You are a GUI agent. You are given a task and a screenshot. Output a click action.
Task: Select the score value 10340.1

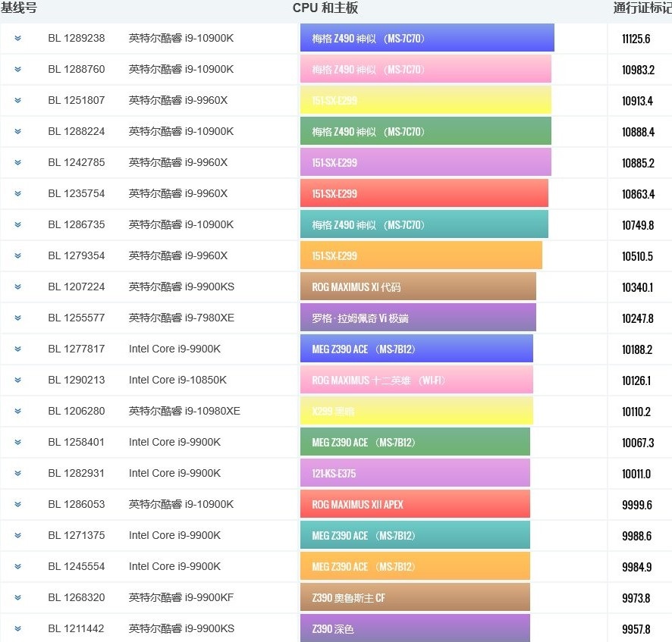click(637, 287)
